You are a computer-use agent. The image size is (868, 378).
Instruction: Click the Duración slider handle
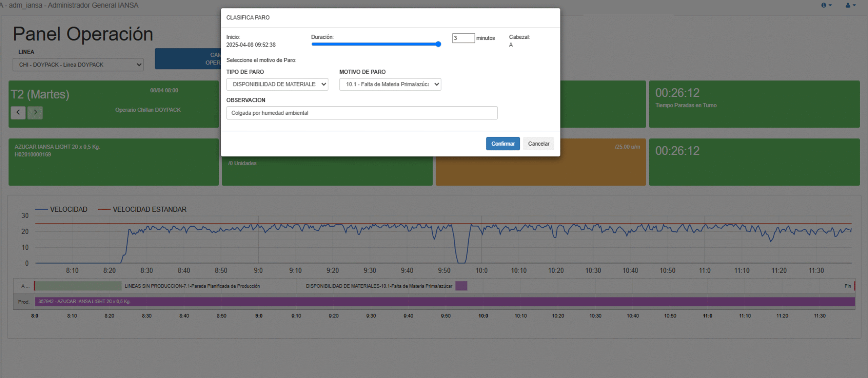coord(438,44)
